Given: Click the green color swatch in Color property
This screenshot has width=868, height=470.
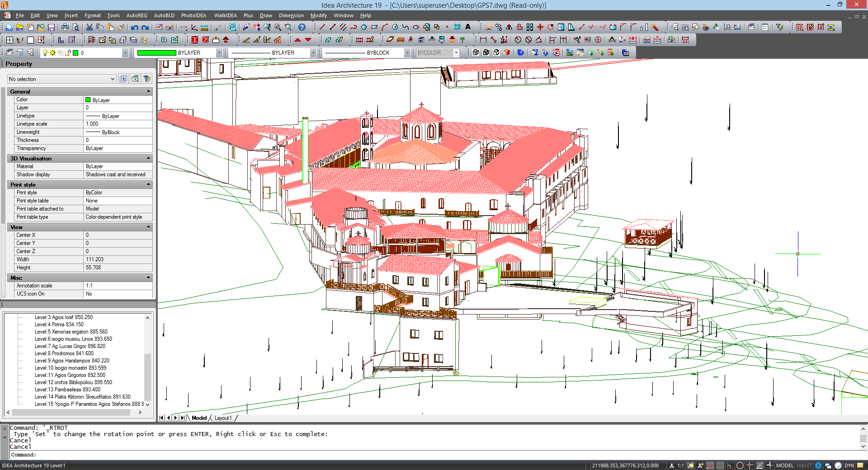Looking at the screenshot, I should [88, 100].
